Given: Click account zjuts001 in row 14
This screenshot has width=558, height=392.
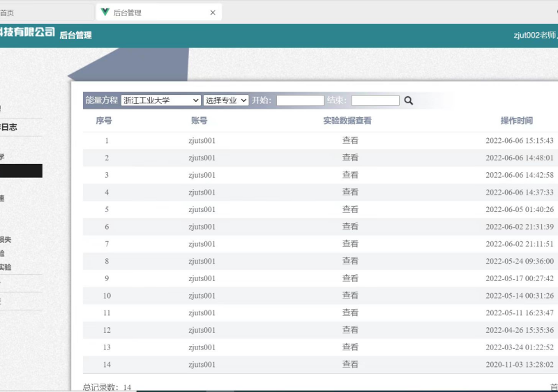Looking at the screenshot, I should coord(202,365).
